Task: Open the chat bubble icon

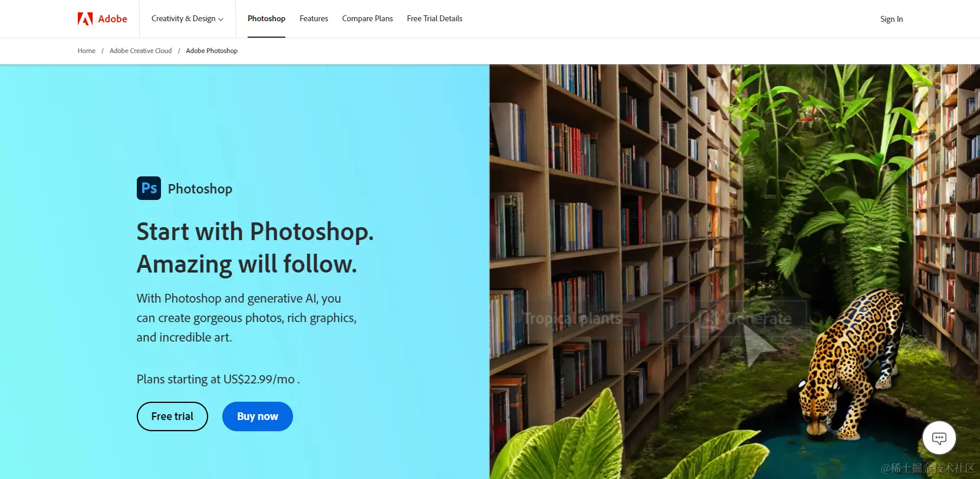Action: (939, 438)
